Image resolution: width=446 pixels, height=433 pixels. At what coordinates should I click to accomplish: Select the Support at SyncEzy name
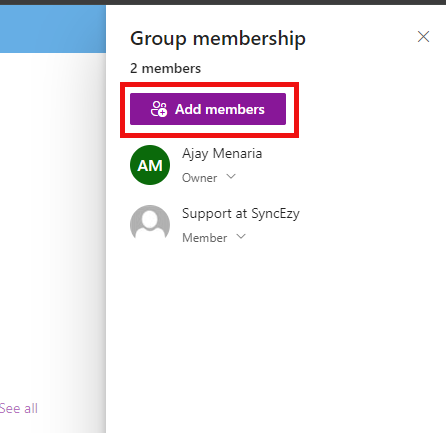(x=241, y=213)
